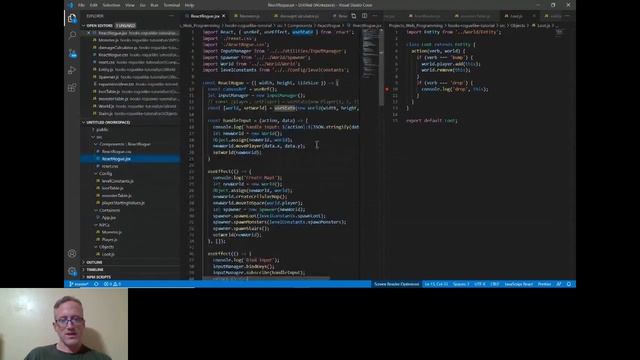
Task: Open playerStartingValues.js in the file tree
Action: coord(123,203)
